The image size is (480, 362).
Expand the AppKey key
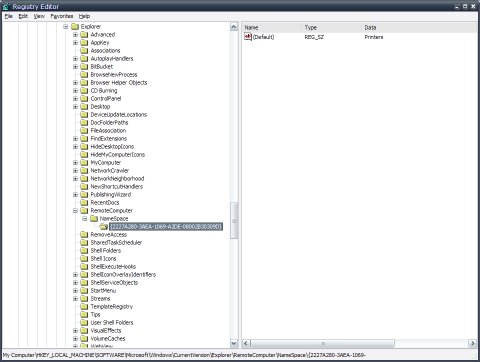pos(75,43)
